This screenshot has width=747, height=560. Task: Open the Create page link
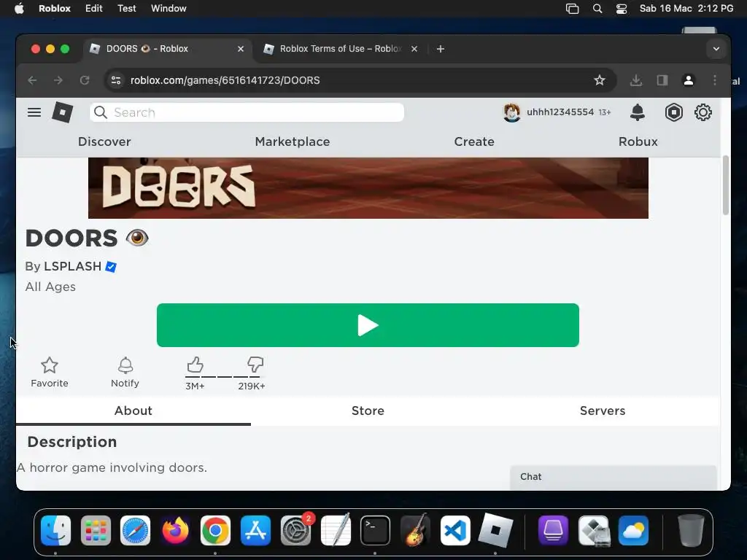[474, 141]
